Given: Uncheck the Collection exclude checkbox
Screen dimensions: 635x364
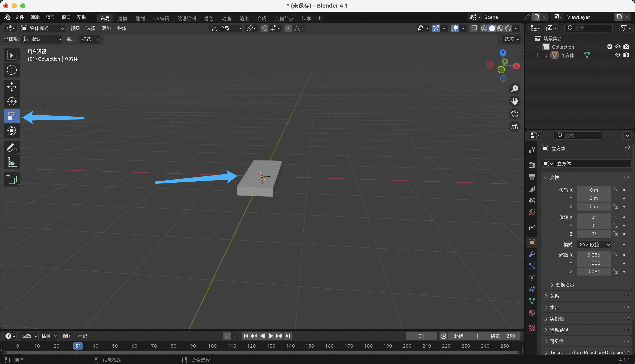Looking at the screenshot, I should (x=609, y=47).
